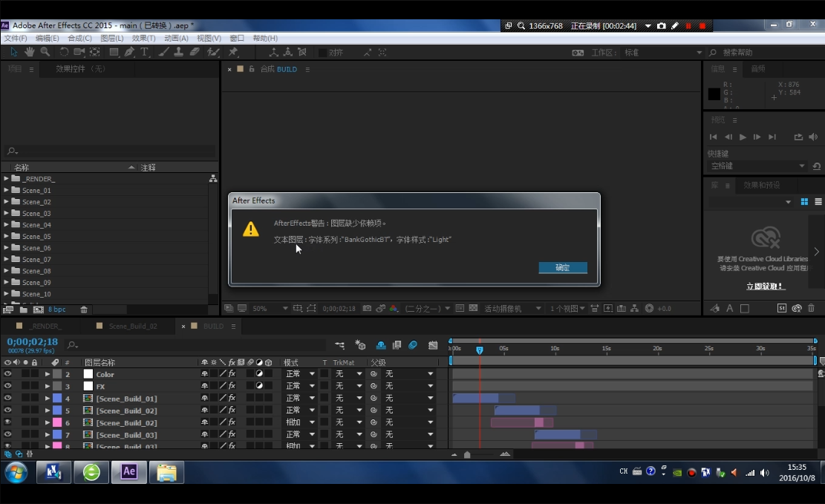
Task: Click the pink label swatch of layer 6
Action: pos(56,422)
